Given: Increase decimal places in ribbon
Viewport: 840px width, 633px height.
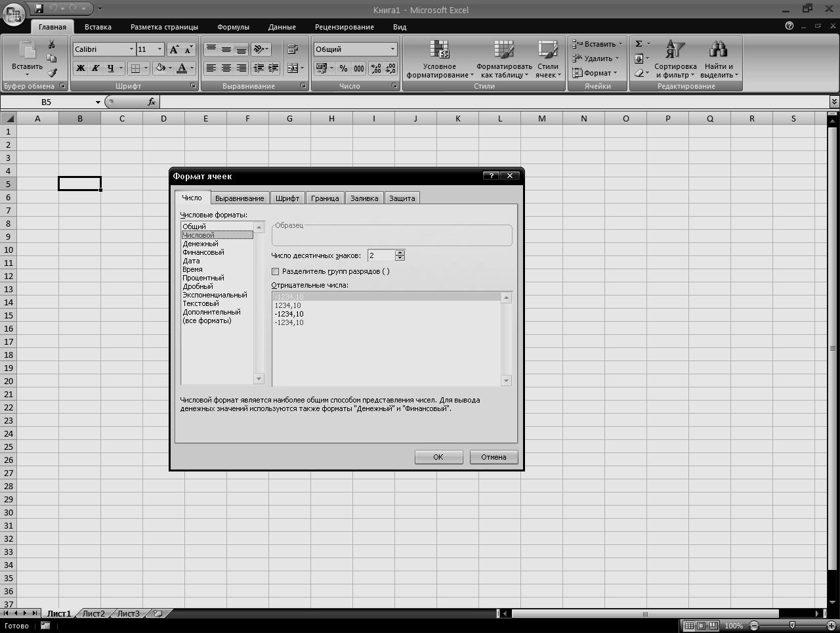Looking at the screenshot, I should tap(376, 68).
